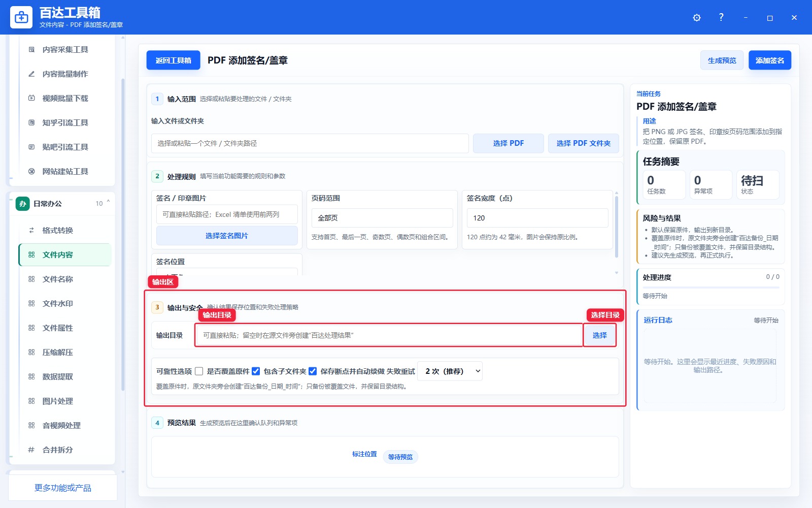Image resolution: width=812 pixels, height=508 pixels.
Task: Click the 选择 PDF 文件夹 button
Action: tap(584, 143)
